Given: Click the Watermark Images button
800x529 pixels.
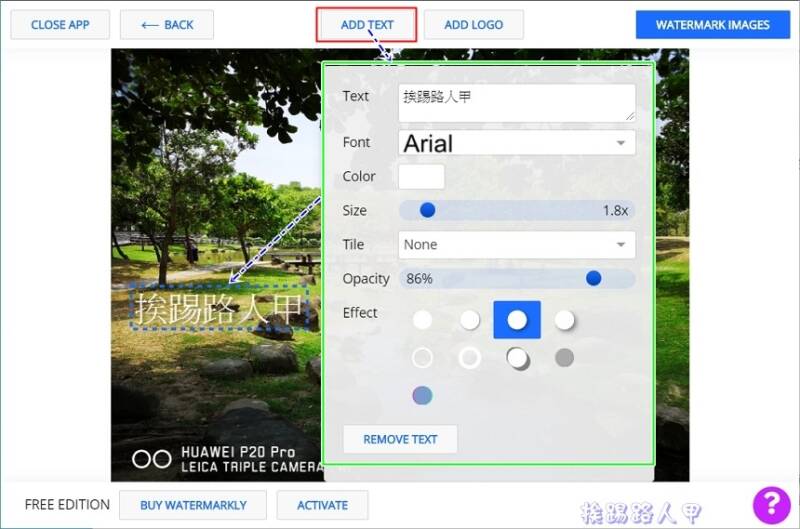Looking at the screenshot, I should coord(713,24).
